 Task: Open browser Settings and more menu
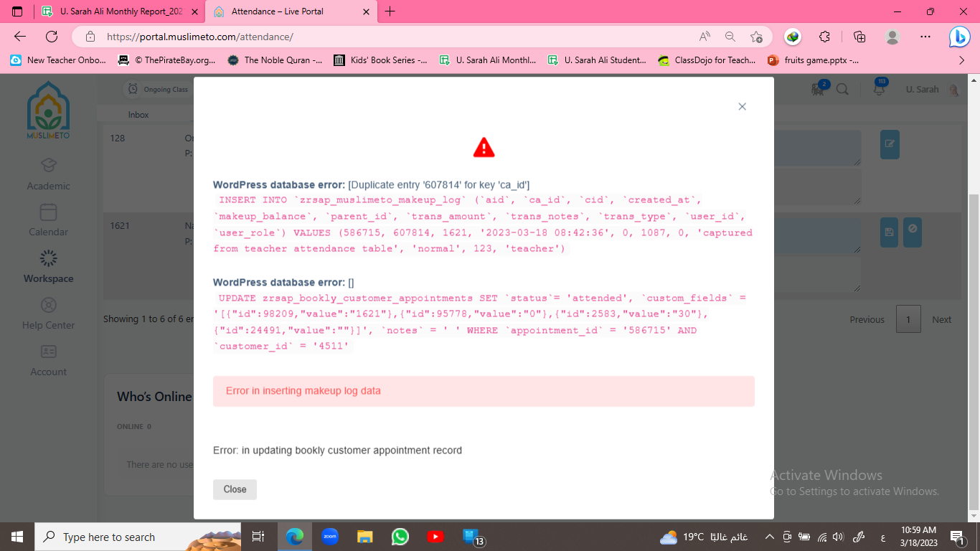point(925,37)
